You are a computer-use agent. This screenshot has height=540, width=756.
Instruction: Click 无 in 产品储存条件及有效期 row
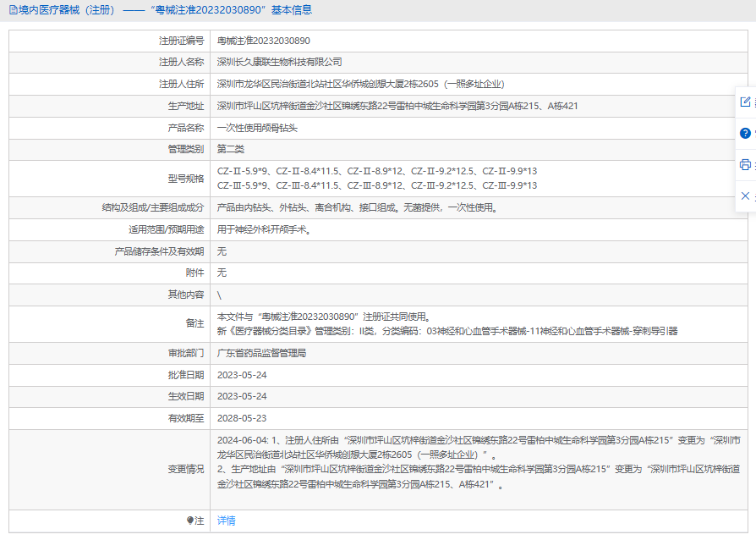coord(222,251)
